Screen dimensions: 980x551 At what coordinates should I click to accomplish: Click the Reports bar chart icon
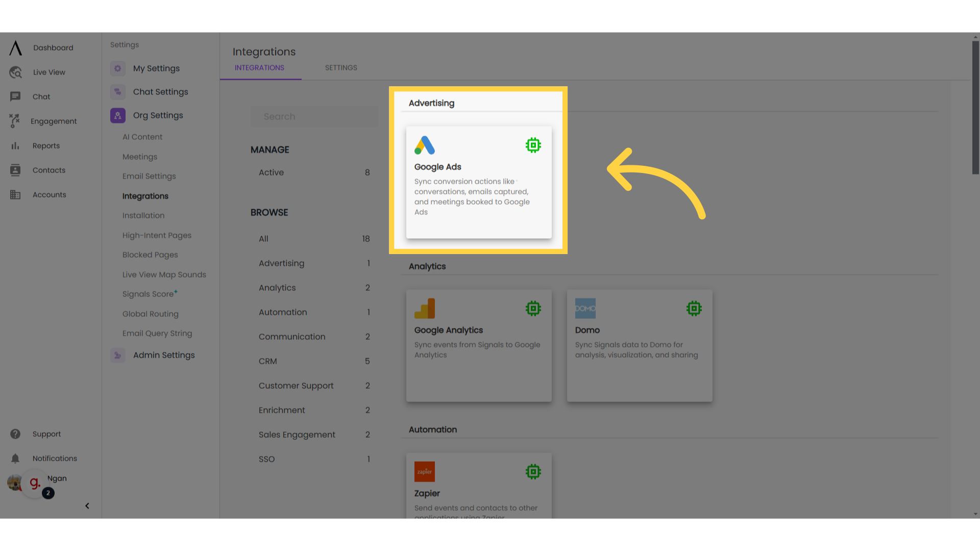[15, 146]
